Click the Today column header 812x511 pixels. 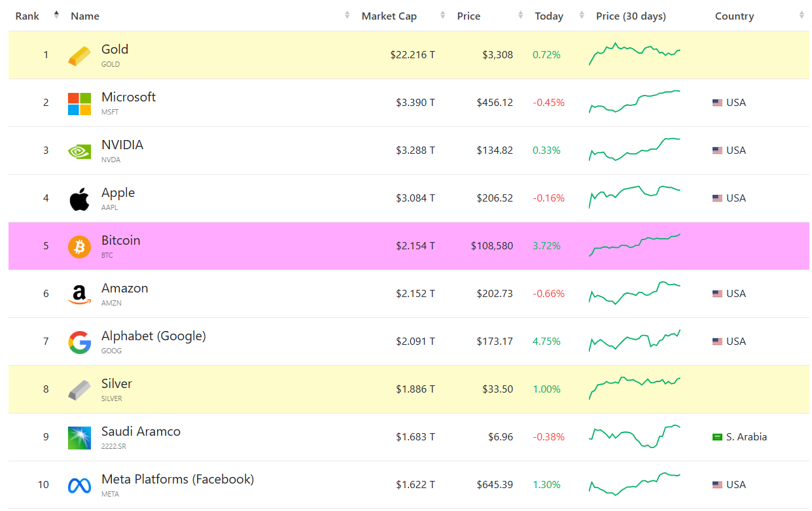pos(549,16)
